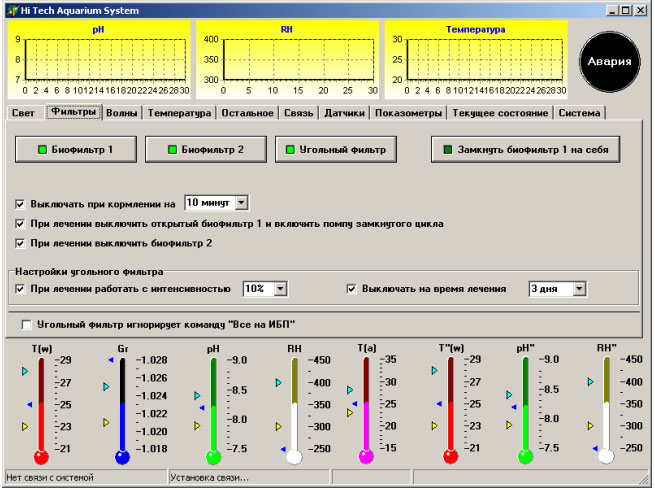Click the Hi Tech Aquarium System title bar icon
The image size is (655, 490).
pyautogui.click(x=12, y=10)
